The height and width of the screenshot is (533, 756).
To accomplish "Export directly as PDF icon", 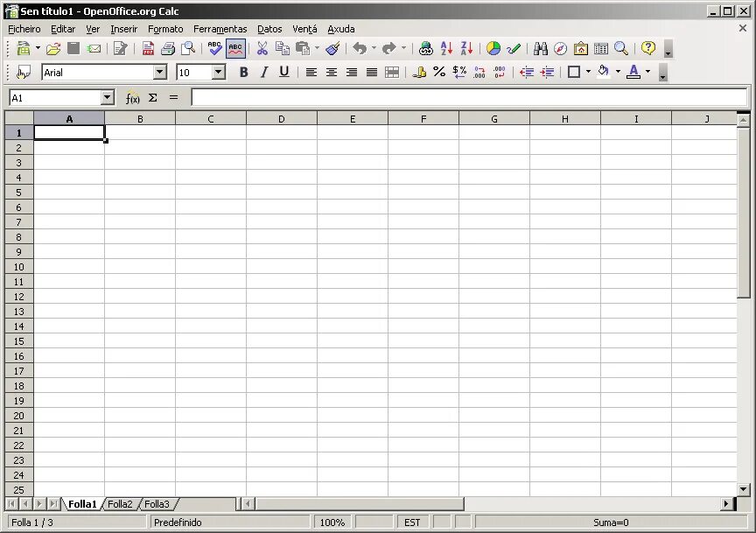I will (148, 48).
